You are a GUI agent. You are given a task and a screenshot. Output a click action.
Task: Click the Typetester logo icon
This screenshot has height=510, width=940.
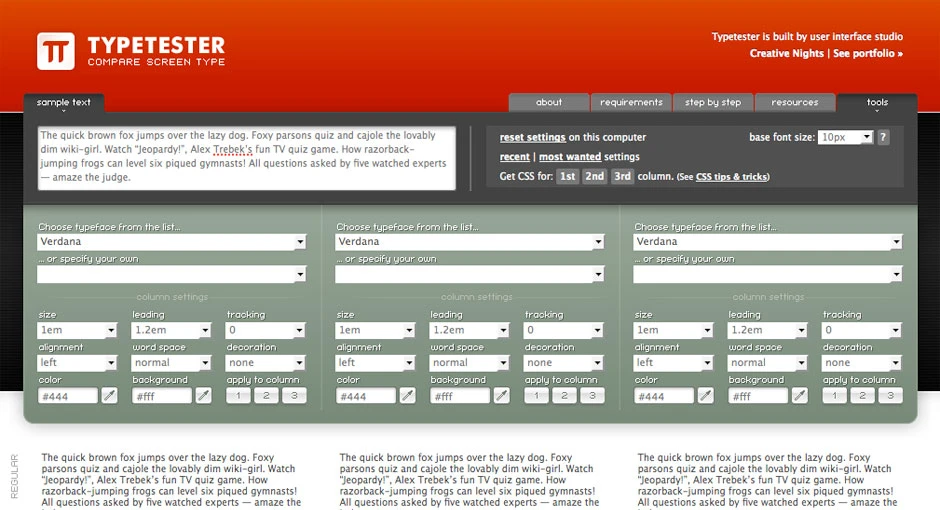56,51
